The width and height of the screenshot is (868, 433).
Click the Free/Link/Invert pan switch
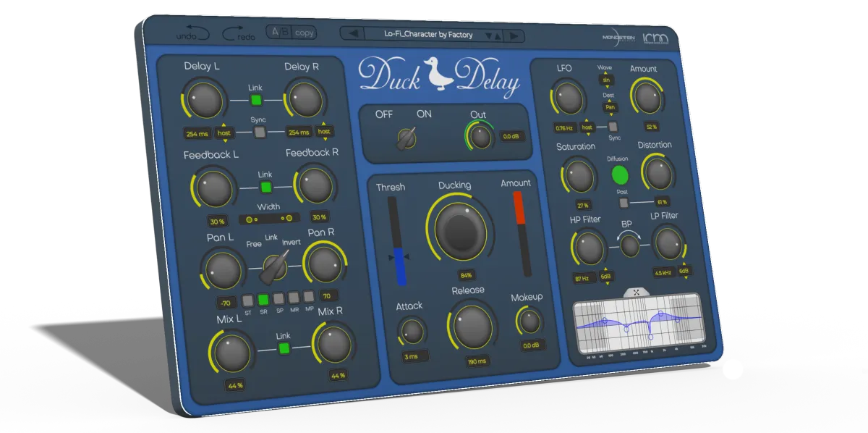pyautogui.click(x=274, y=268)
